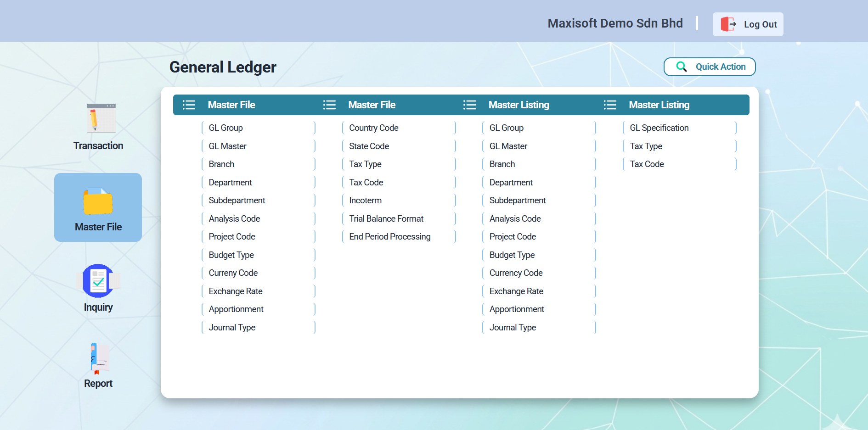Open Quick Action search
Viewport: 868px width, 430px height.
(710, 67)
